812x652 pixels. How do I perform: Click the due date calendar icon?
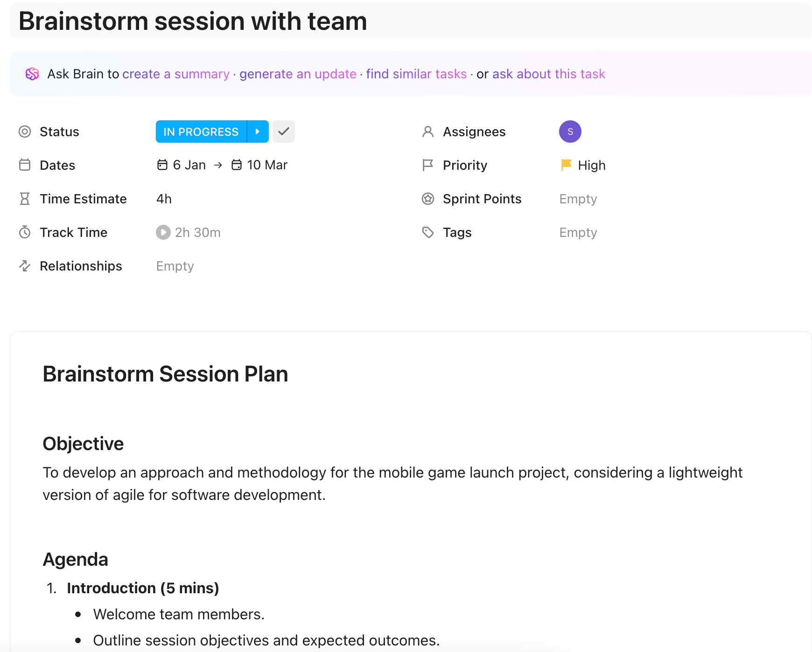237,165
